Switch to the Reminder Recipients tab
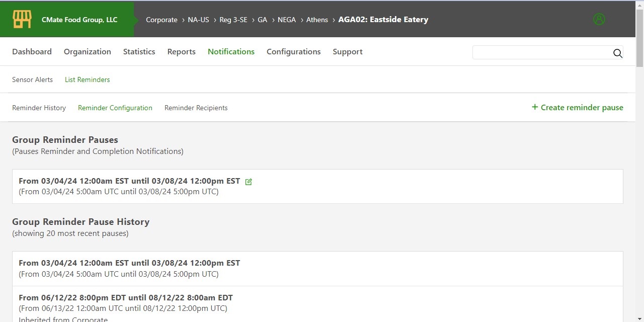Image resolution: width=644 pixels, height=322 pixels. pos(196,108)
